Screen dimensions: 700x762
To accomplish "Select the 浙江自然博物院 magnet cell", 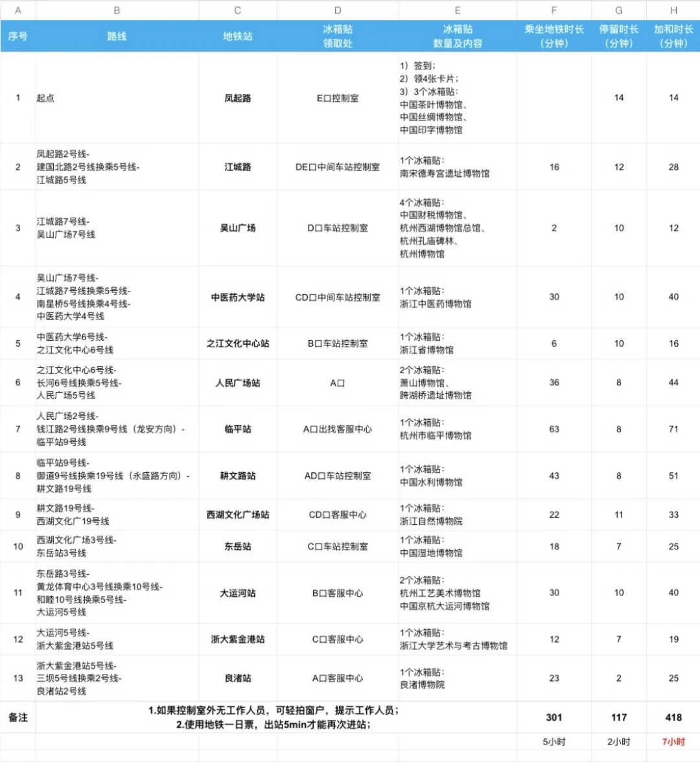I will coord(458,514).
